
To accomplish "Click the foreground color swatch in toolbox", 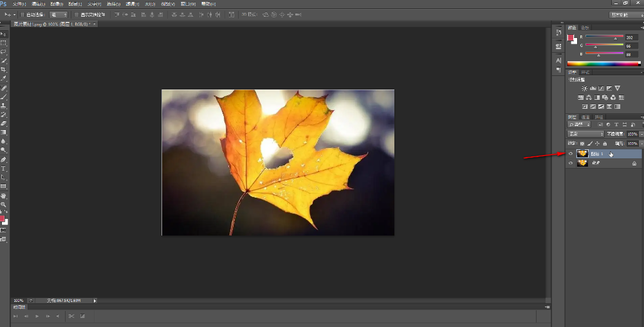I will point(2,219).
